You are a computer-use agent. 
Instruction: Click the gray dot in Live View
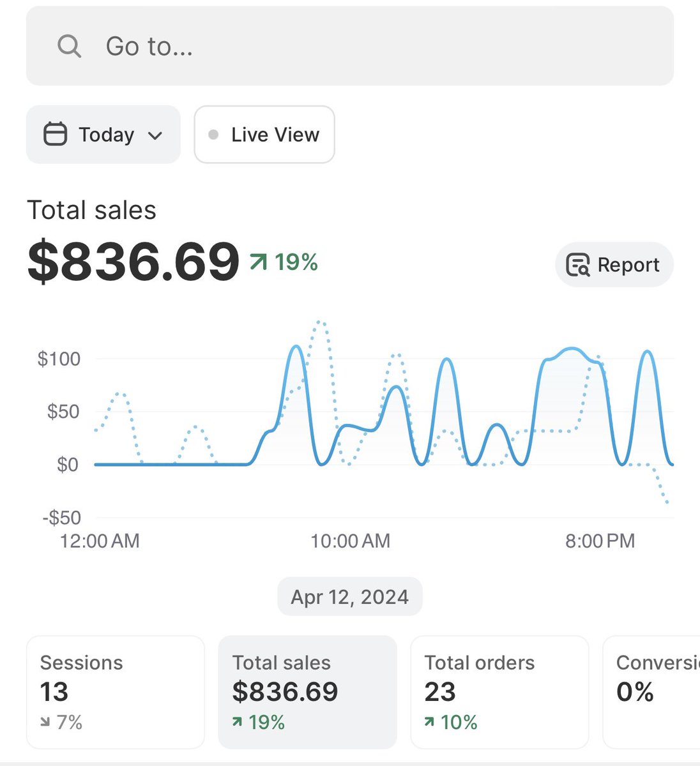214,135
